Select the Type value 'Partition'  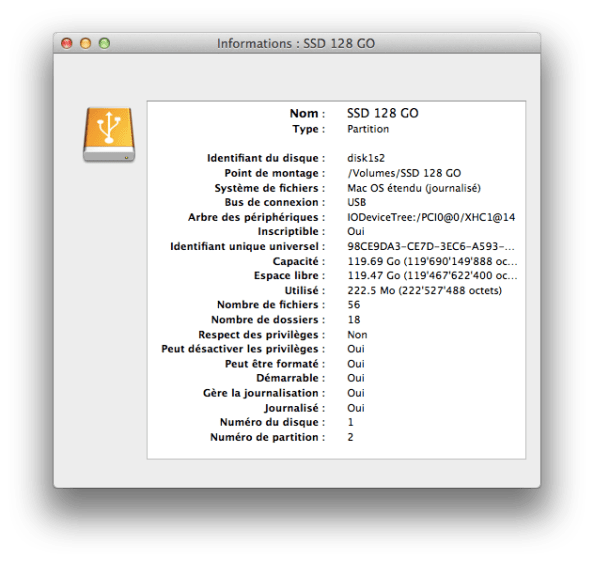[x=368, y=129]
